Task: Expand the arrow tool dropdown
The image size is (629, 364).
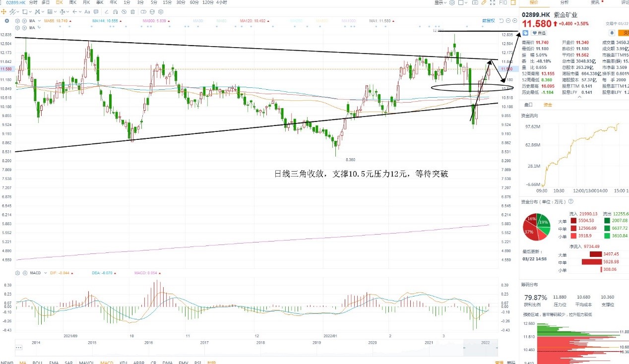Action: tap(80, 12)
